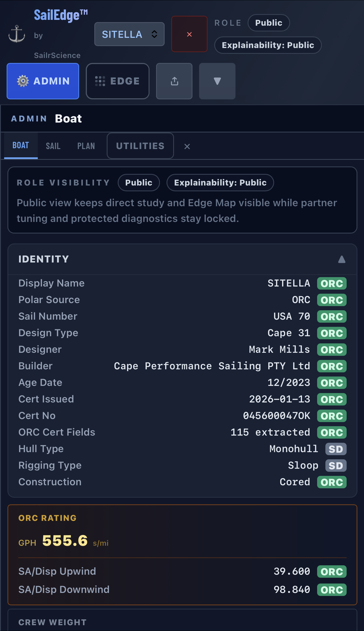
Task: Open the PLAN tab
Action: (86, 146)
